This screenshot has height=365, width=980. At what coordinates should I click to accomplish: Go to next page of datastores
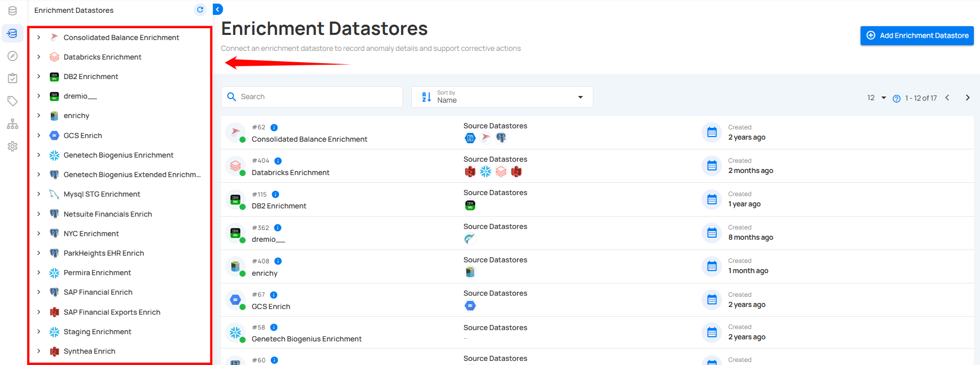(967, 98)
